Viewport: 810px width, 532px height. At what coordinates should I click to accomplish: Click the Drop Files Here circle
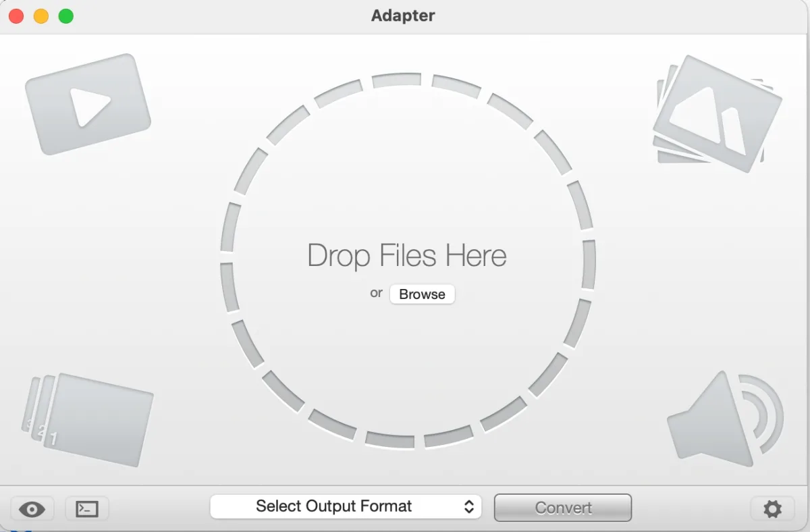[408, 261]
